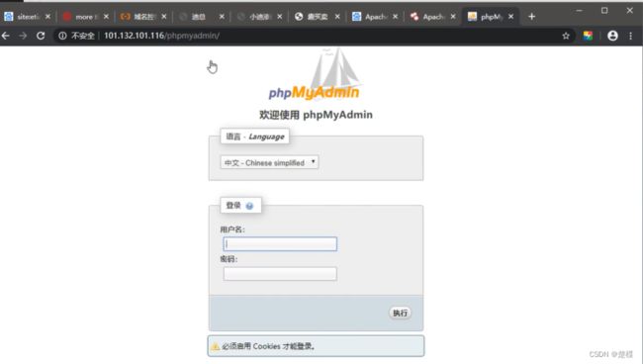Click the '用户名:' label
The width and height of the screenshot is (643, 364).
tap(232, 229)
